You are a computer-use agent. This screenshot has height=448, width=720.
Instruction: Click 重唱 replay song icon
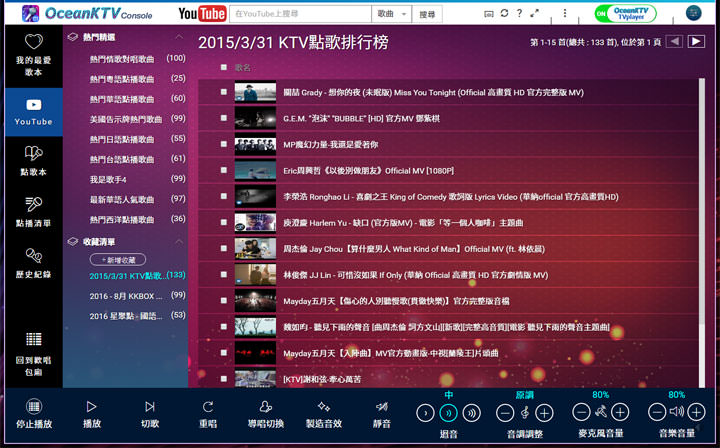click(208, 407)
